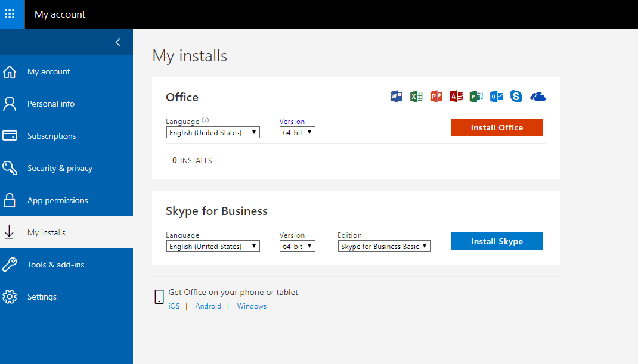
Task: Click the My account header title
Action: click(x=60, y=15)
